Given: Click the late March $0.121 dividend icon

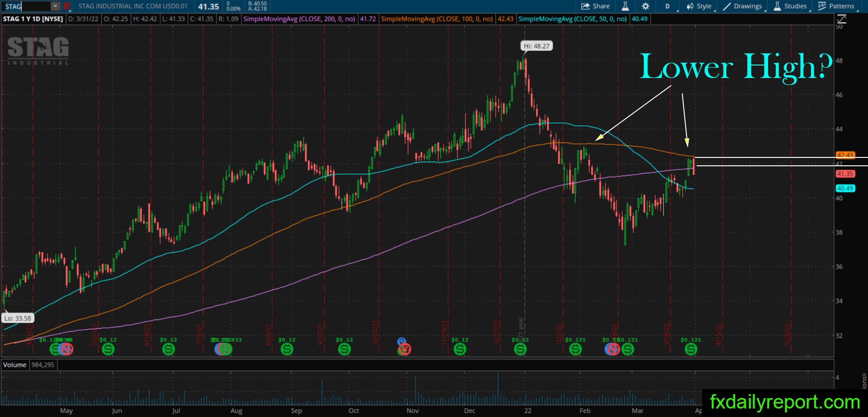Looking at the screenshot, I should pos(691,349).
